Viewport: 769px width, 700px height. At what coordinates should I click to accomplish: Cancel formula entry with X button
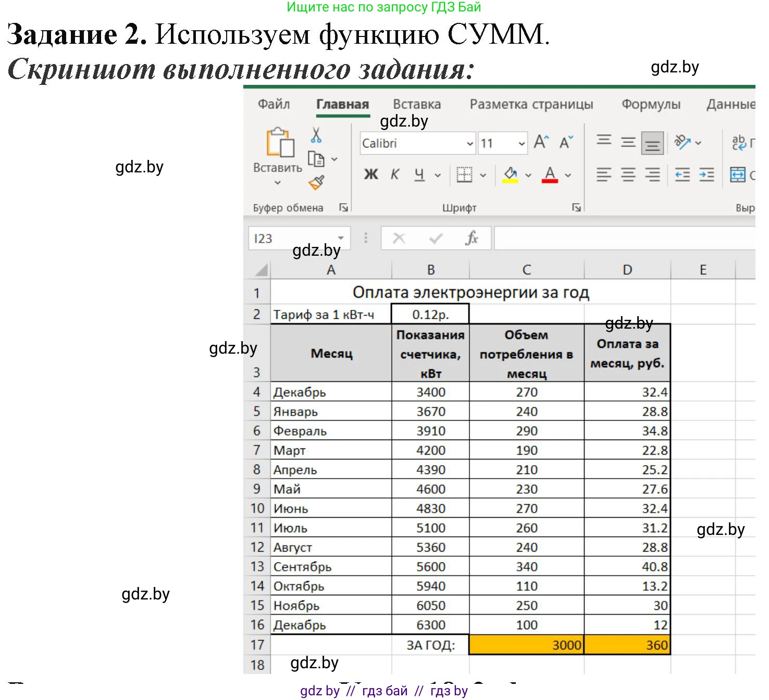[x=399, y=238]
